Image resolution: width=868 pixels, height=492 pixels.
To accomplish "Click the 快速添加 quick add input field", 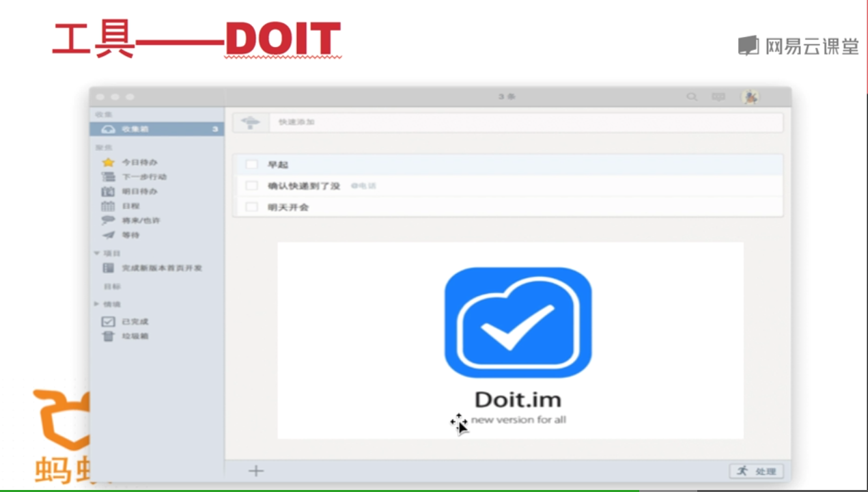I will [x=526, y=122].
